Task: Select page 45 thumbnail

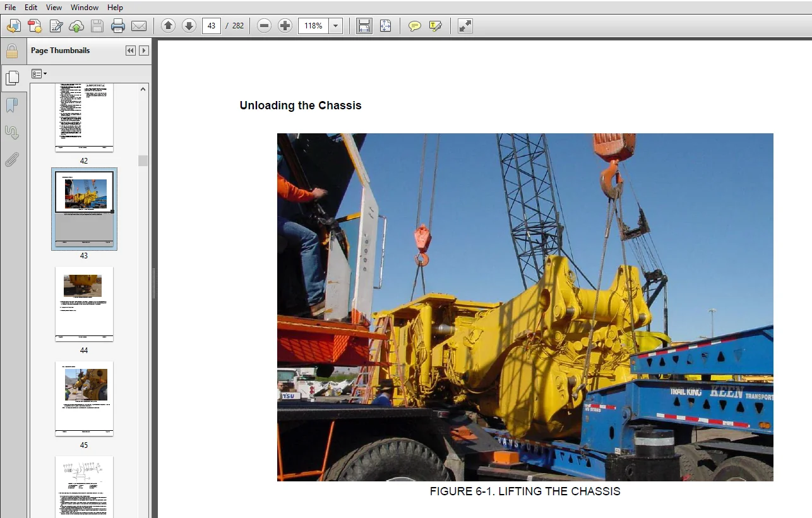Action: click(x=84, y=399)
